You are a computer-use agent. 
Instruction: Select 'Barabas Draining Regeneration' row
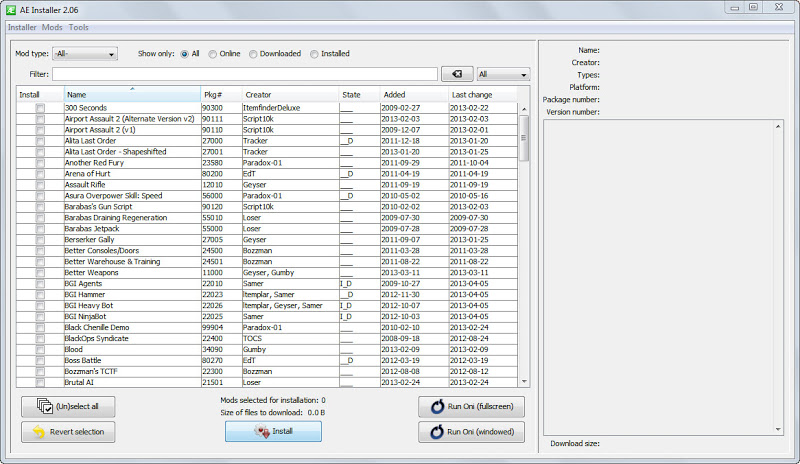click(267, 218)
